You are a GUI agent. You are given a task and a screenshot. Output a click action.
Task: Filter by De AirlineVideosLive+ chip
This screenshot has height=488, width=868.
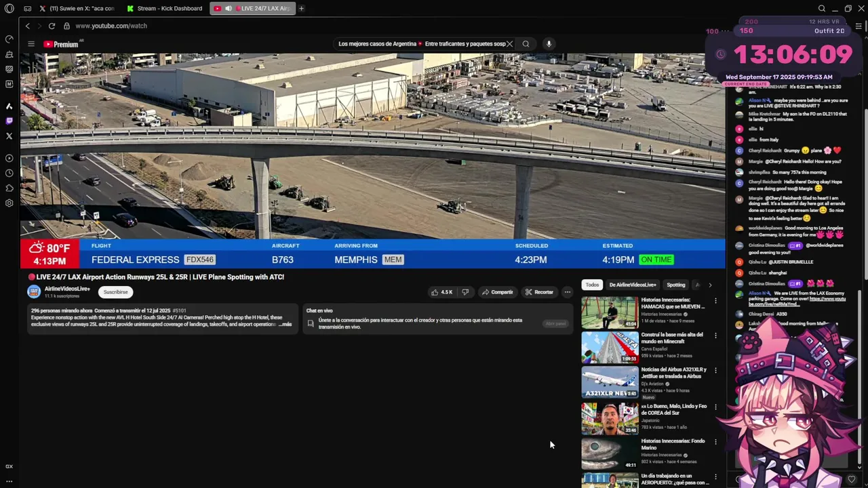(633, 285)
